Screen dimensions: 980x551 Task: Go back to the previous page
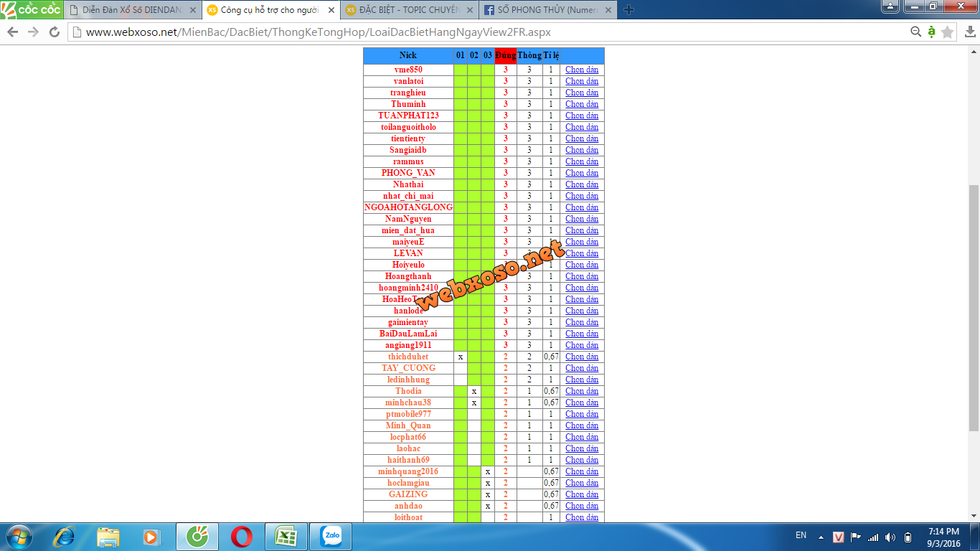click(x=13, y=32)
